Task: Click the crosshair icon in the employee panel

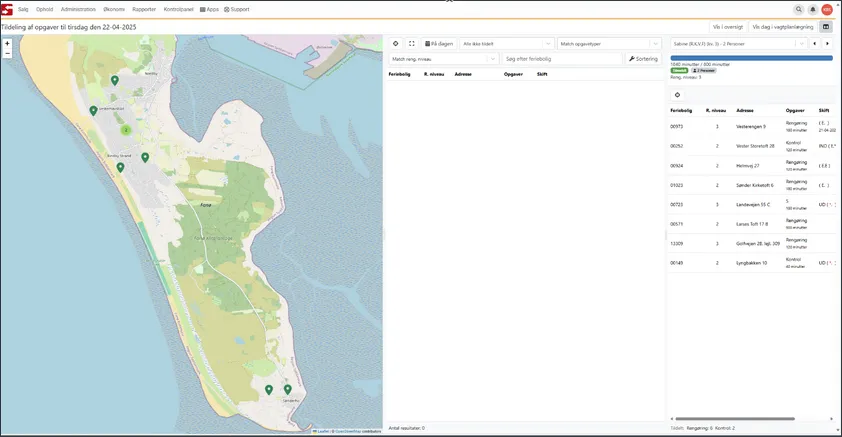Action: click(x=677, y=95)
